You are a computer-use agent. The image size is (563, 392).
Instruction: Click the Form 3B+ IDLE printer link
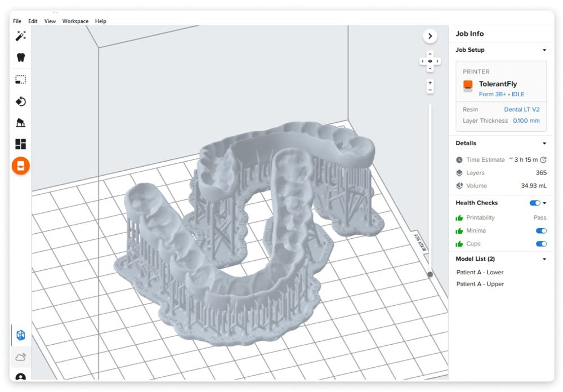pyautogui.click(x=502, y=94)
